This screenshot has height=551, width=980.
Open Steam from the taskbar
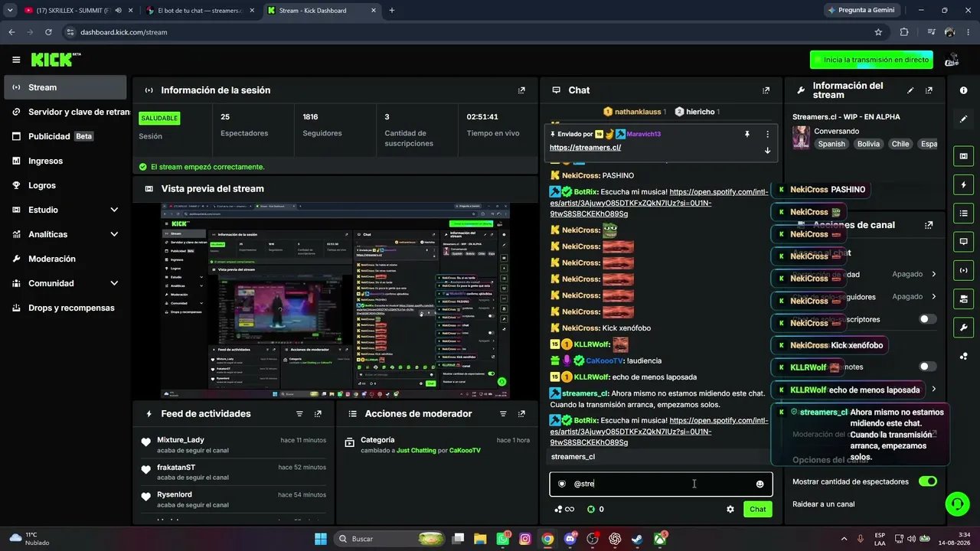tap(637, 539)
